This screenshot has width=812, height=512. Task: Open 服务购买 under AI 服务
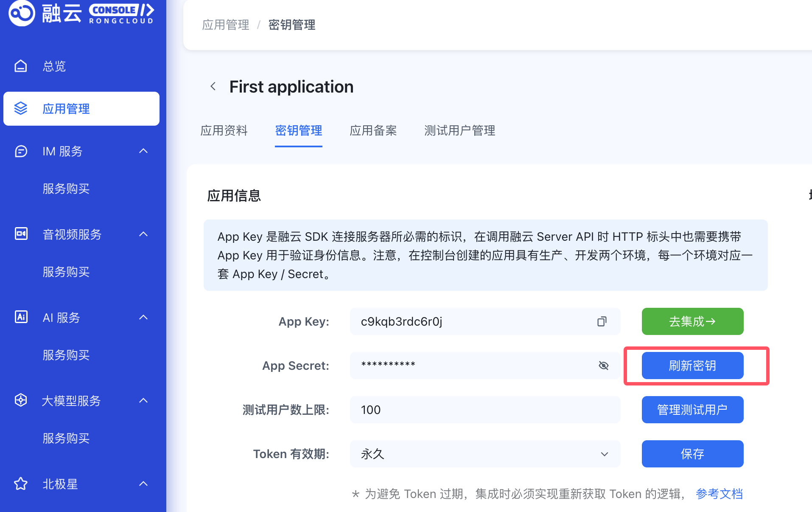(66, 355)
